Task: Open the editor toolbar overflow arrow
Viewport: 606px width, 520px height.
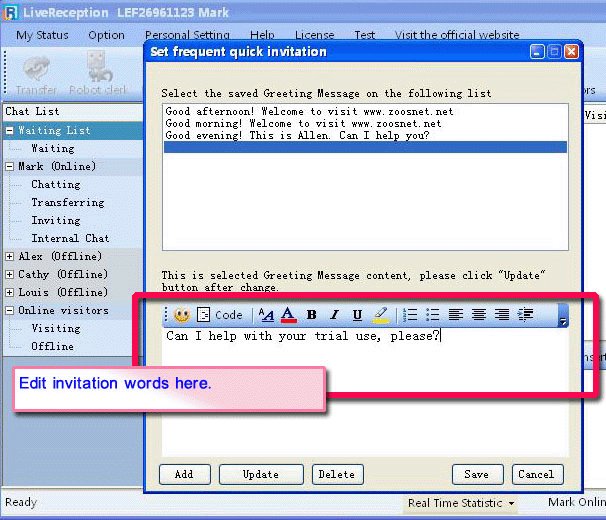Action: pyautogui.click(x=563, y=315)
